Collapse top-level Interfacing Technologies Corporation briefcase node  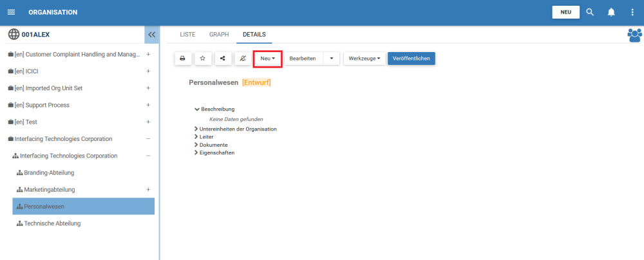click(148, 139)
